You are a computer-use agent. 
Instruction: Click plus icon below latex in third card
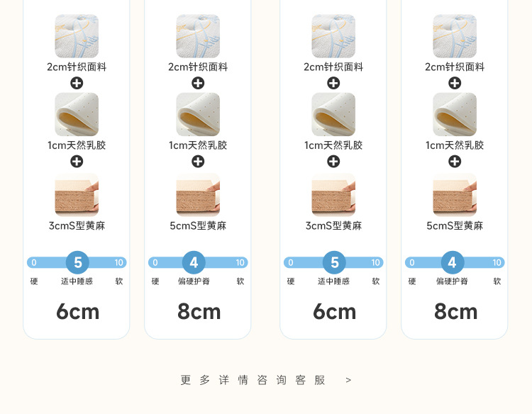pyautogui.click(x=333, y=162)
